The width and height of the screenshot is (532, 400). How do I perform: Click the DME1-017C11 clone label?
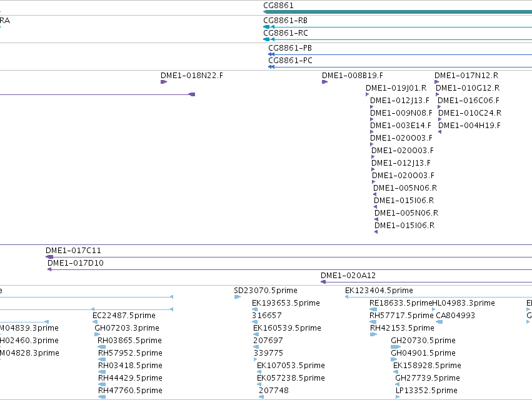[73, 251]
